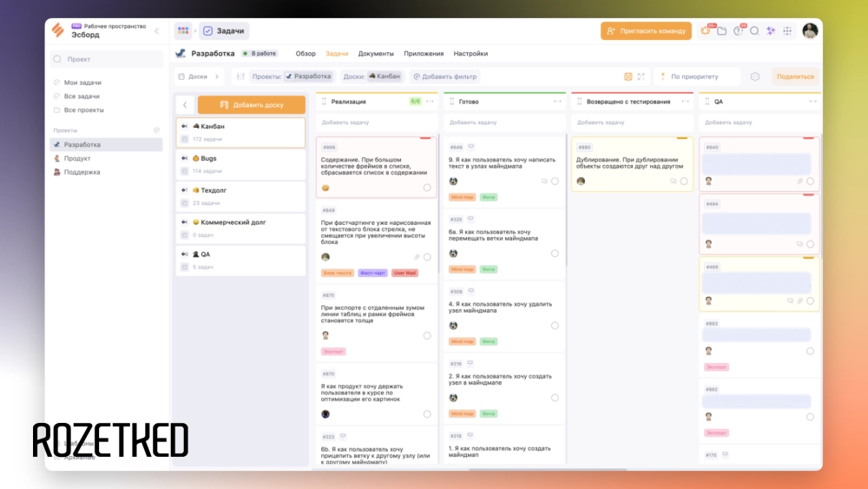Open the folder icon in top bar

tap(722, 31)
